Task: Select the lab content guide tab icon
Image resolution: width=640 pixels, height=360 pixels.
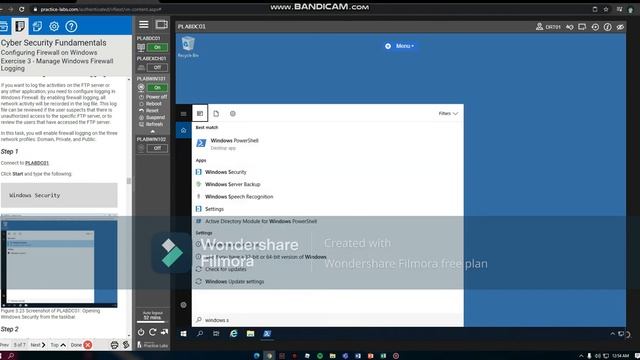Action: [x=20, y=26]
